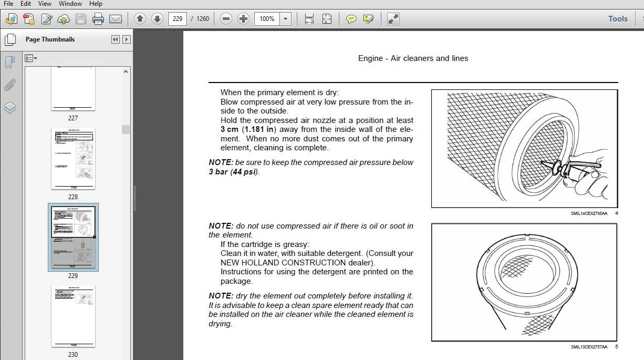Viewport: 644px width, 360px height.
Task: Click the cloud upload icon
Action: (64, 19)
